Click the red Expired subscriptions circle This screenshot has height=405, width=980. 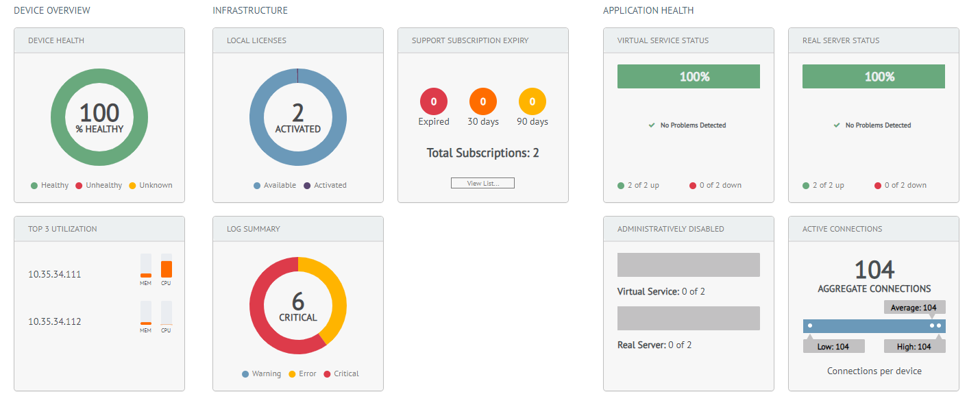pyautogui.click(x=434, y=102)
